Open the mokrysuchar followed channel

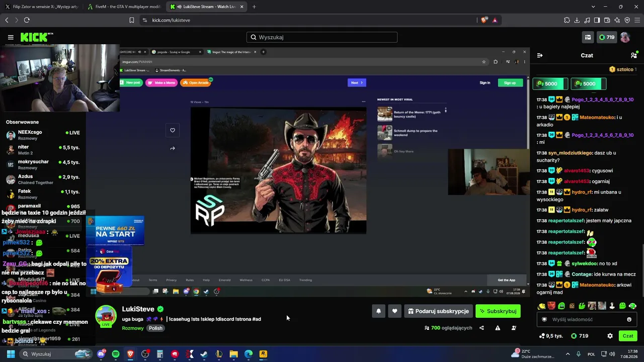(44, 164)
